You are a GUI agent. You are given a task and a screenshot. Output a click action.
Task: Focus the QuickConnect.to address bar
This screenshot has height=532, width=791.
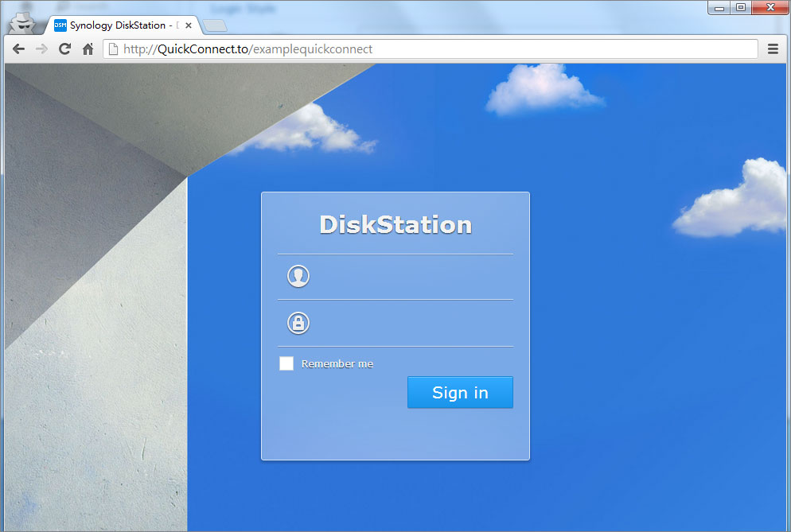click(x=431, y=49)
